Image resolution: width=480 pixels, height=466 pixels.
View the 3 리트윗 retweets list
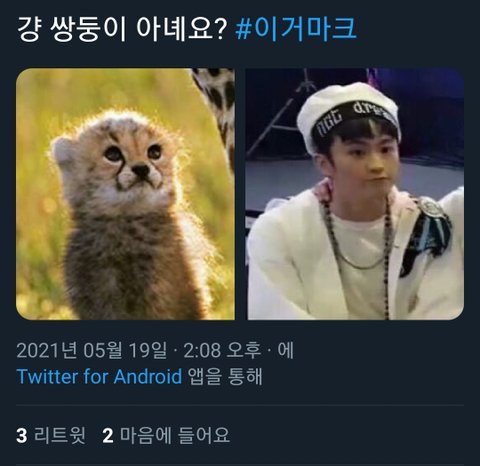pyautogui.click(x=51, y=435)
